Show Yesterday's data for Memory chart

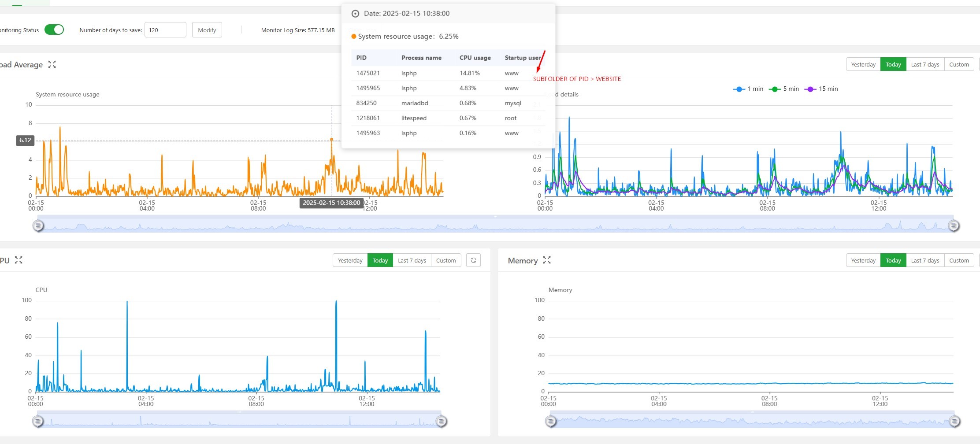(863, 260)
